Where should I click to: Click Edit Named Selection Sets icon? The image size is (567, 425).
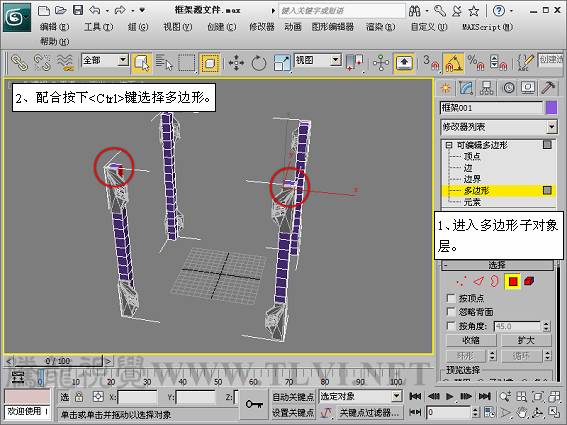click(525, 63)
